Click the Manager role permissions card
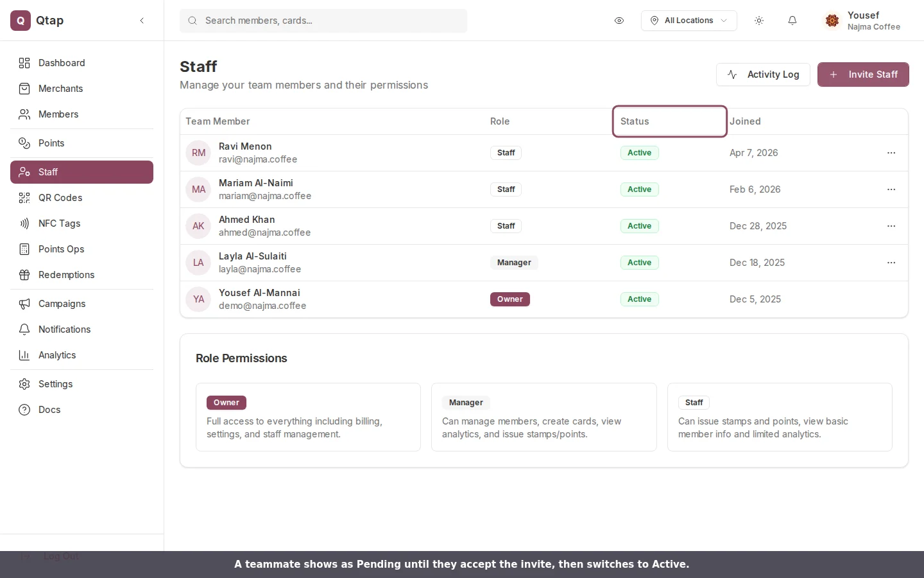The height and width of the screenshot is (578, 924). click(x=544, y=417)
